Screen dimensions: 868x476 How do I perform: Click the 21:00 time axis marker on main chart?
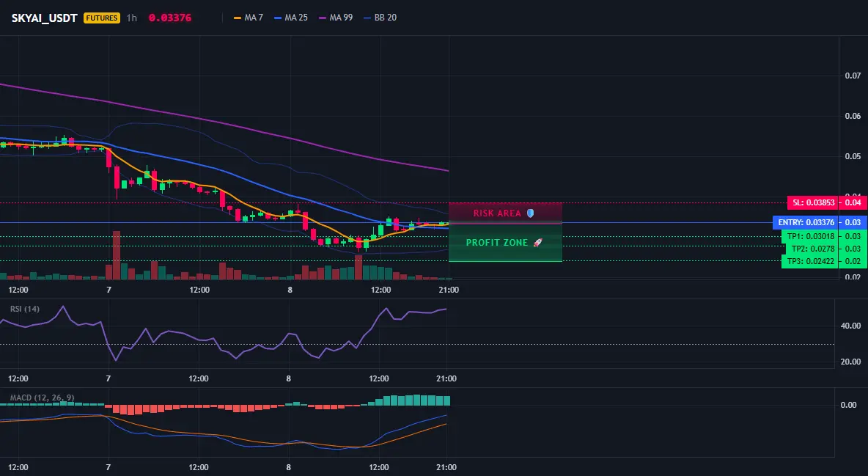pyautogui.click(x=449, y=290)
